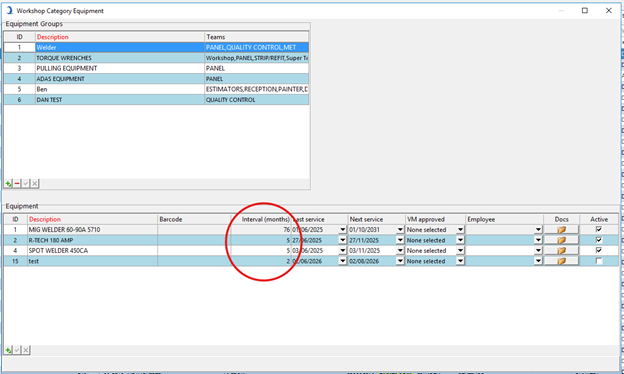Click the QUALITY CONTROL teams cell
Screen dimensions: 624x374
tap(257, 100)
